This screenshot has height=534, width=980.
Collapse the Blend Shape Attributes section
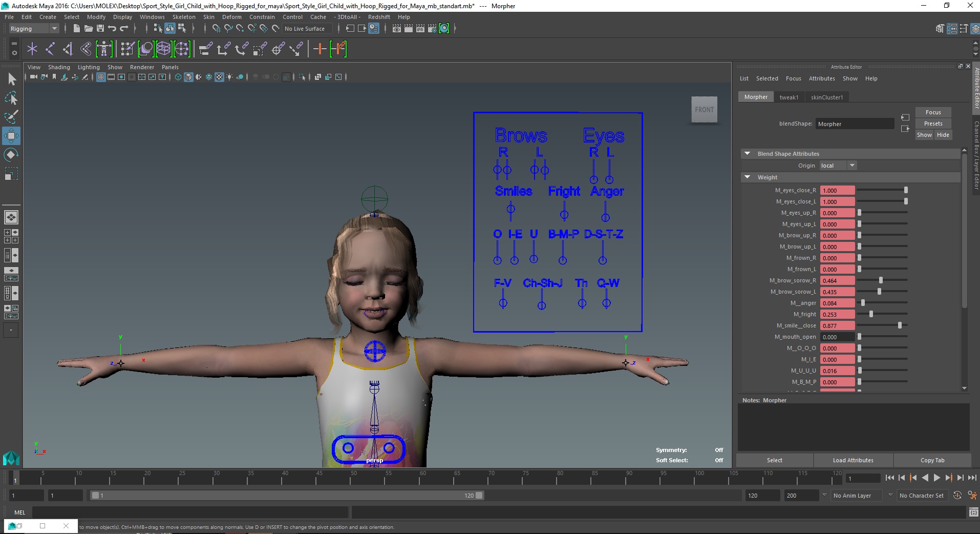coord(748,154)
